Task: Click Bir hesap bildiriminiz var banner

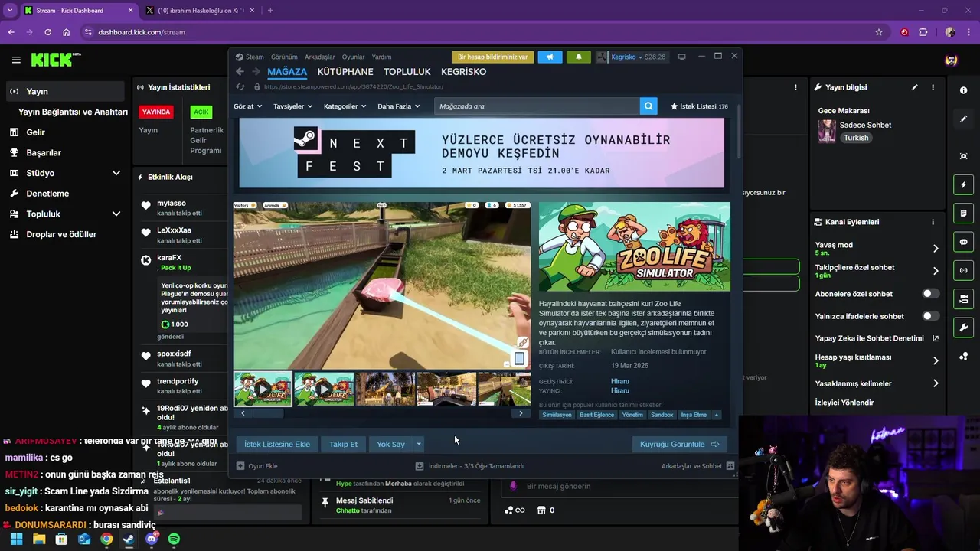Action: pyautogui.click(x=492, y=57)
